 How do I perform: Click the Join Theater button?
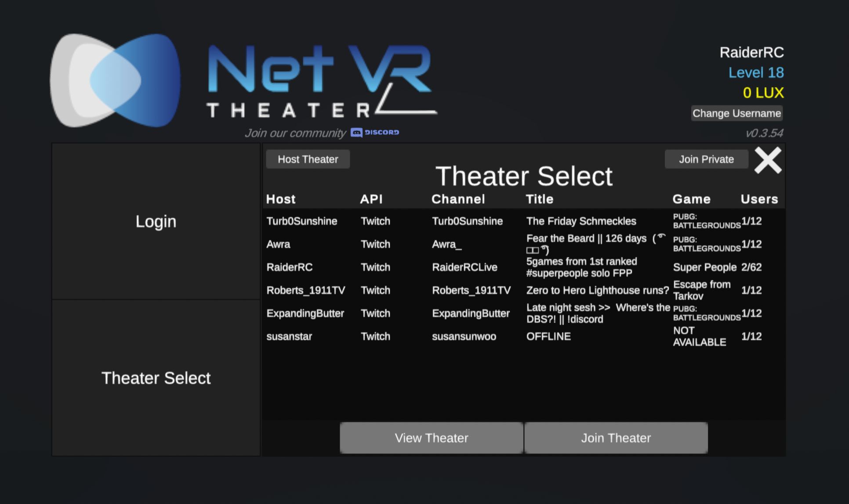click(x=616, y=438)
